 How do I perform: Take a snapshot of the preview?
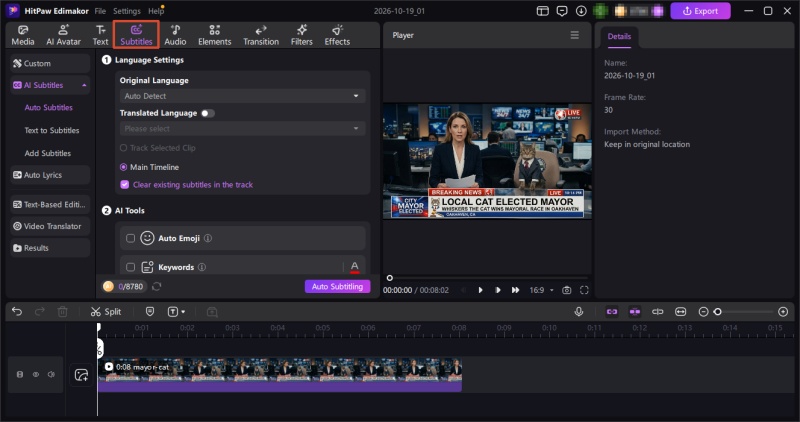tap(567, 290)
